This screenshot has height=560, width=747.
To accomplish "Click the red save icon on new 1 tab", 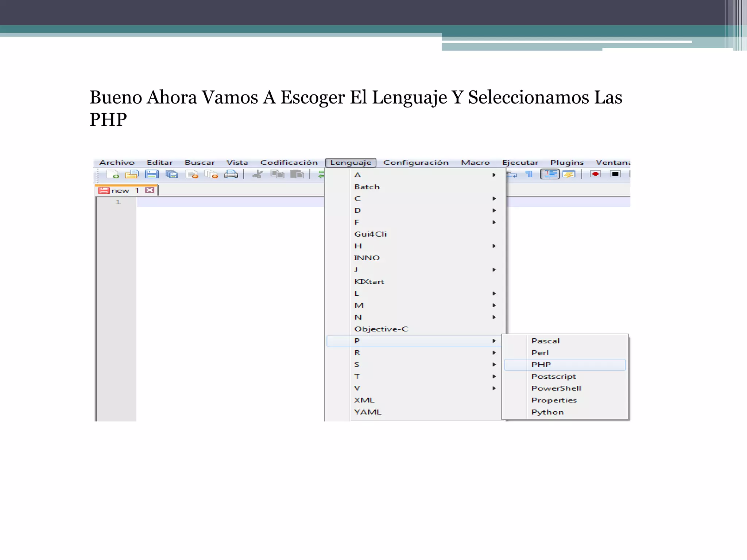I will 104,190.
